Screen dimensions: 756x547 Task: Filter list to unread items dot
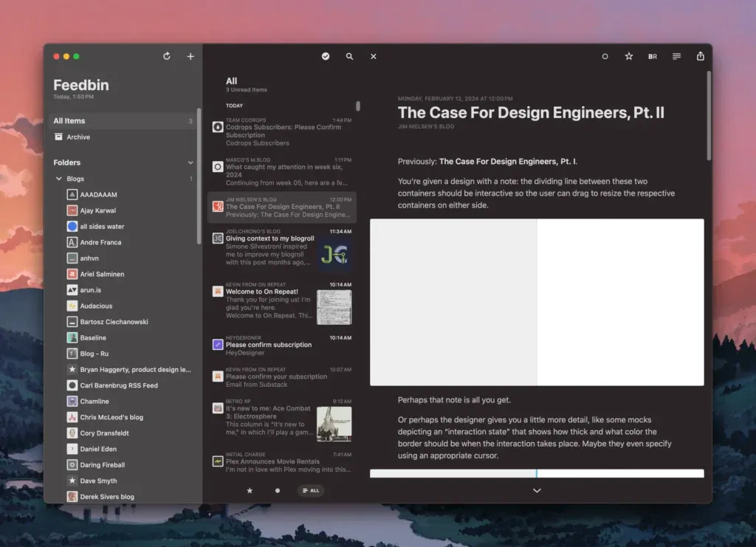(x=278, y=491)
